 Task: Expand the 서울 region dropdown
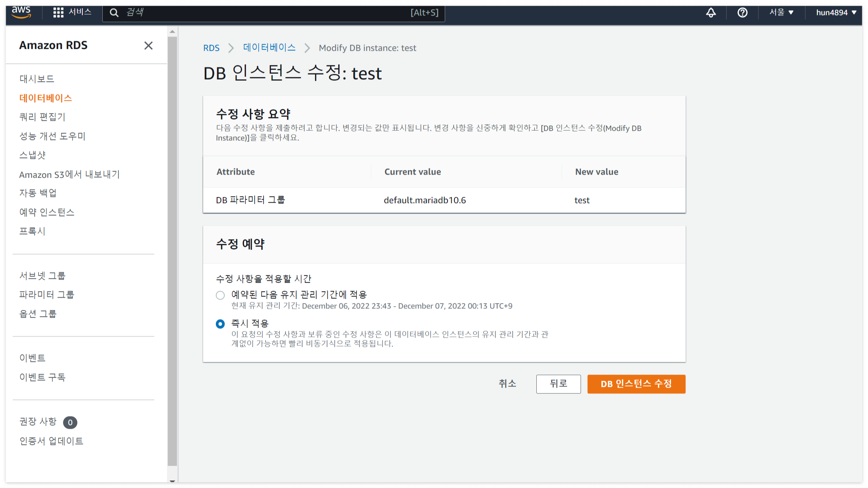point(781,12)
